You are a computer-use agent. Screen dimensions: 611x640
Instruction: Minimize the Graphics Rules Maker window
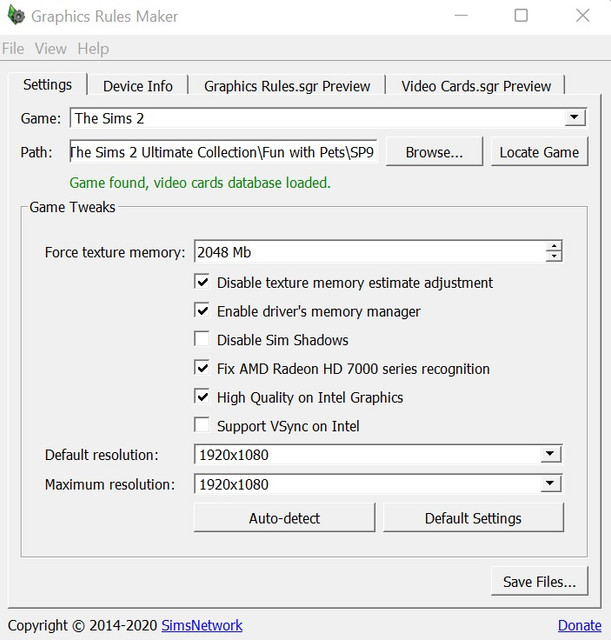point(461,16)
